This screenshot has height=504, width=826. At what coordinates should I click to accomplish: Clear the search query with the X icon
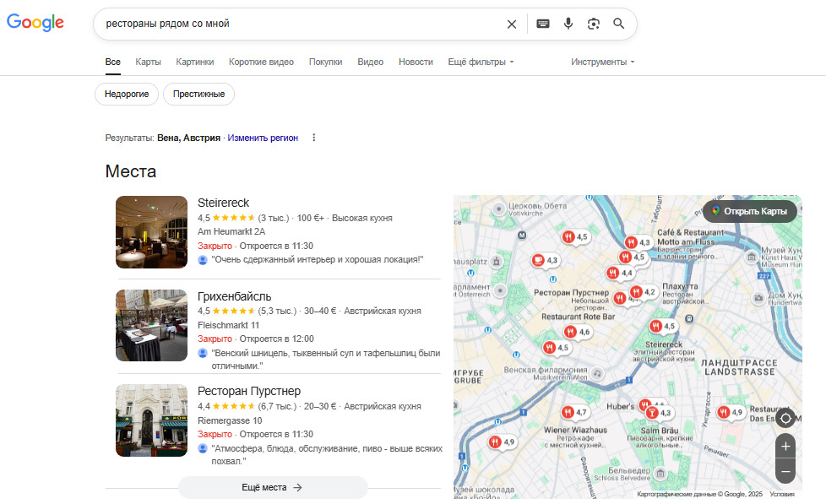512,24
